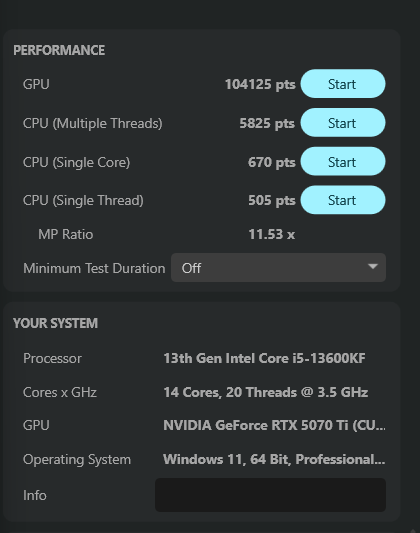The image size is (420, 533).
Task: Click the arrow on the Minimum Test Duration combo box
Action: [373, 266]
